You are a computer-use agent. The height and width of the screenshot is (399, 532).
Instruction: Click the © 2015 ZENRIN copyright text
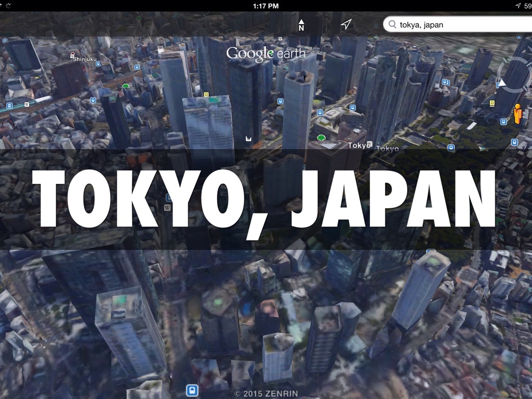(x=265, y=394)
